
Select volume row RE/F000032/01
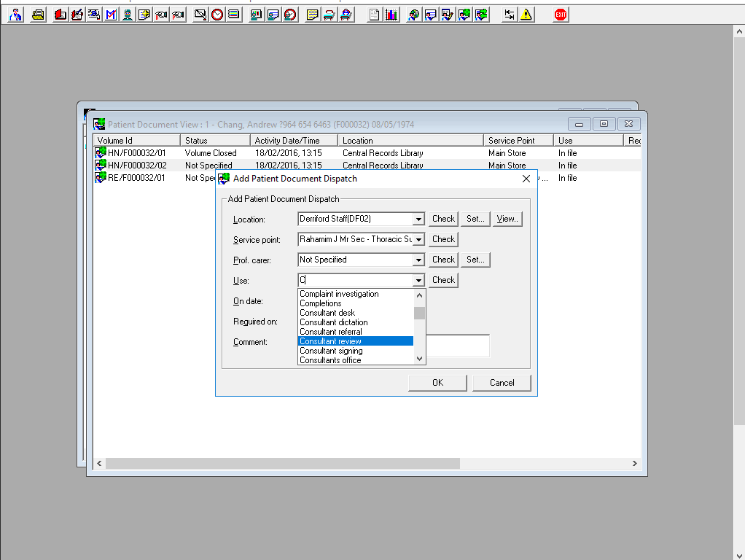click(x=154, y=178)
